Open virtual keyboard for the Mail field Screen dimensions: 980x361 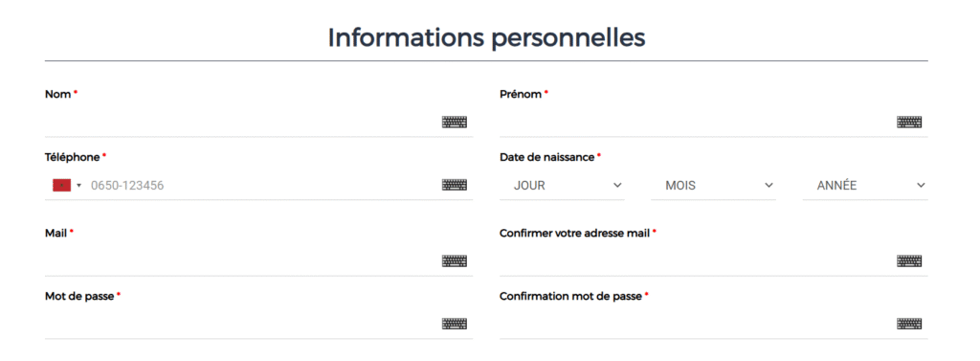[455, 260]
